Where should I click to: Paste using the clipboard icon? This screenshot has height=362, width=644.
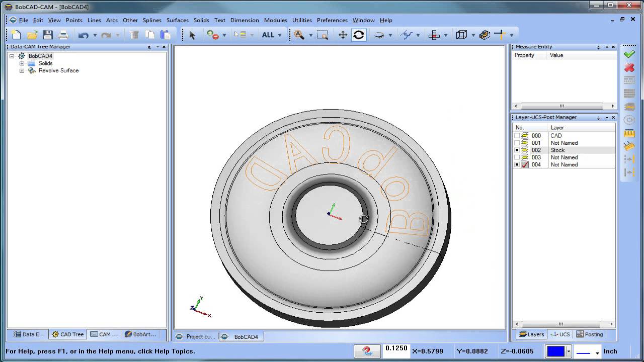pos(166,35)
